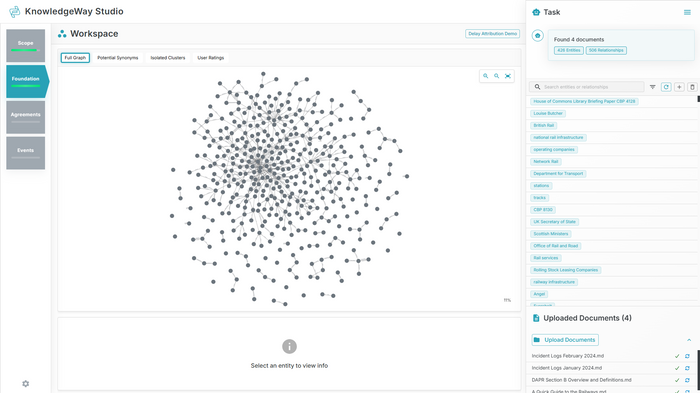700x393 pixels.
Task: Open Incident Logs February 2024.md document
Action: 568,356
